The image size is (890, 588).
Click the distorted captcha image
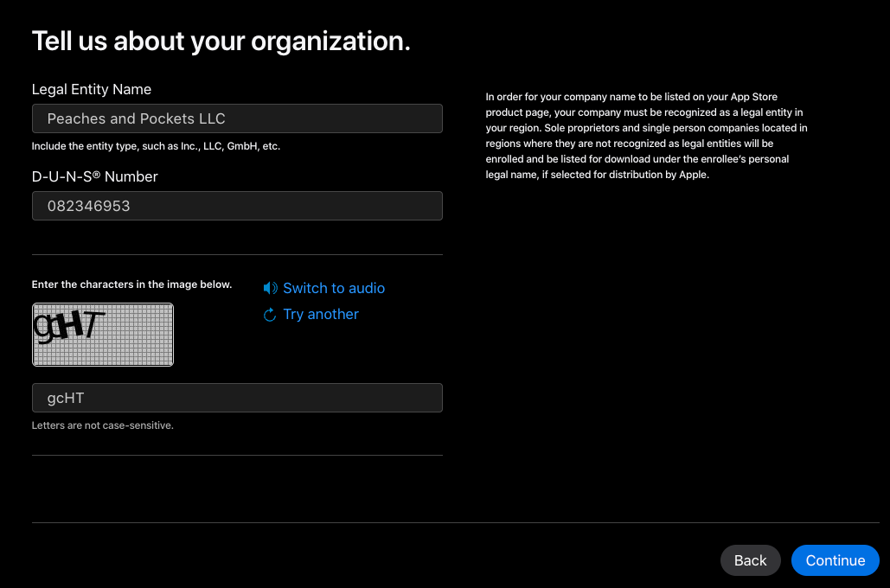pos(103,335)
